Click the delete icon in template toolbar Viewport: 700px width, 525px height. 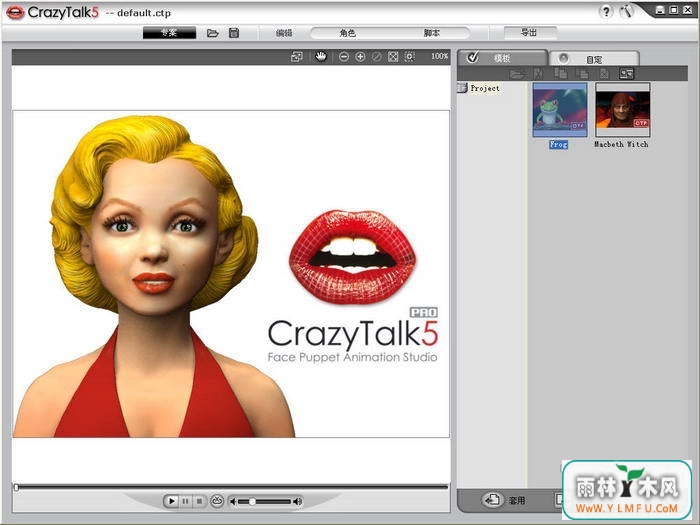pos(604,74)
